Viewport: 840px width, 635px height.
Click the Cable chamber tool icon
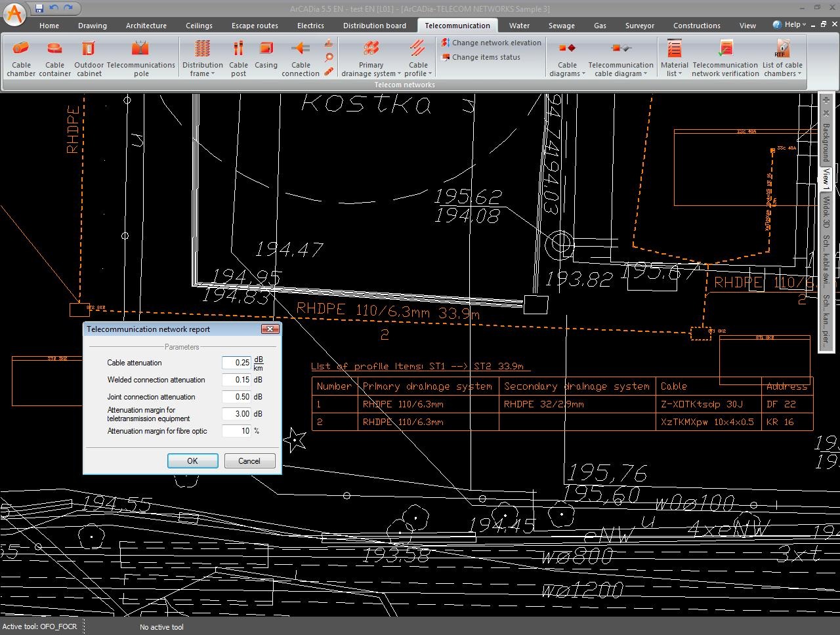[21, 49]
